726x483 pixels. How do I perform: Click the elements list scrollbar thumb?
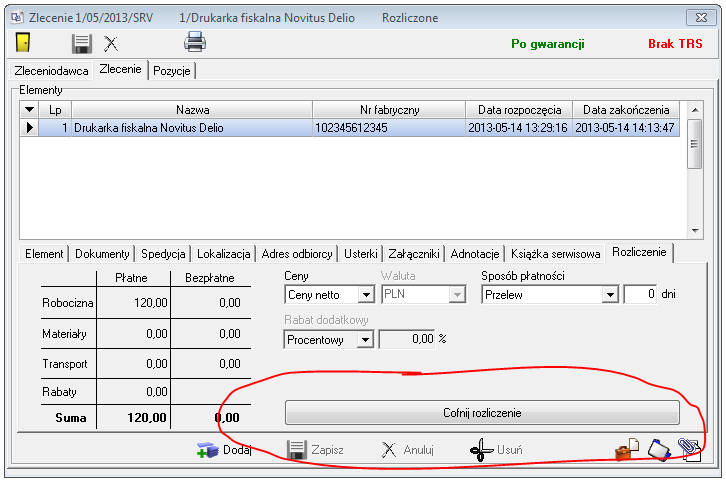(x=695, y=144)
